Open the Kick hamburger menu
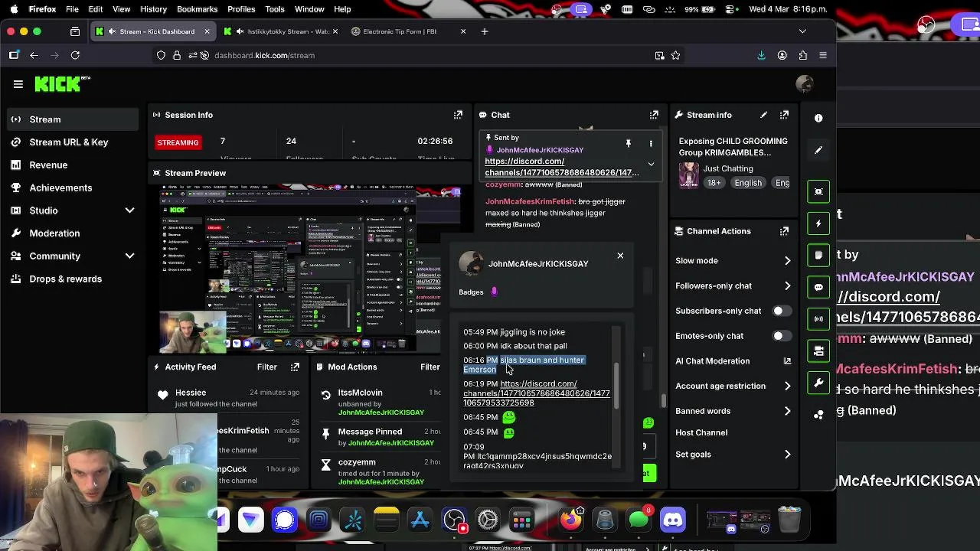 tap(18, 84)
